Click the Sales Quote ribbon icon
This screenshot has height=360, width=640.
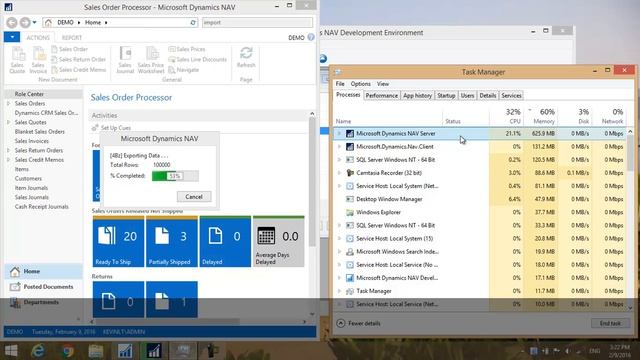(x=17, y=60)
